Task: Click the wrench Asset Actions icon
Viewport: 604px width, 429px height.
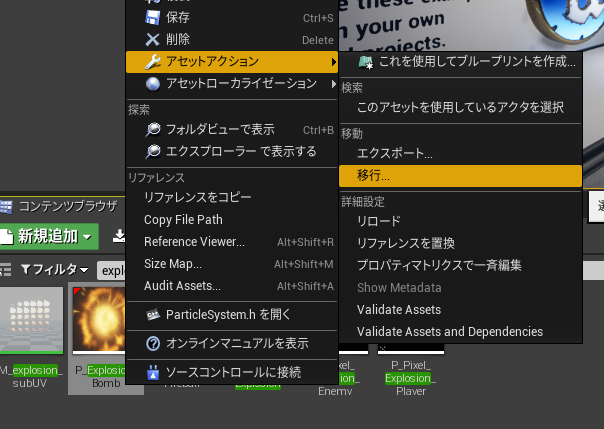Action: coord(153,62)
